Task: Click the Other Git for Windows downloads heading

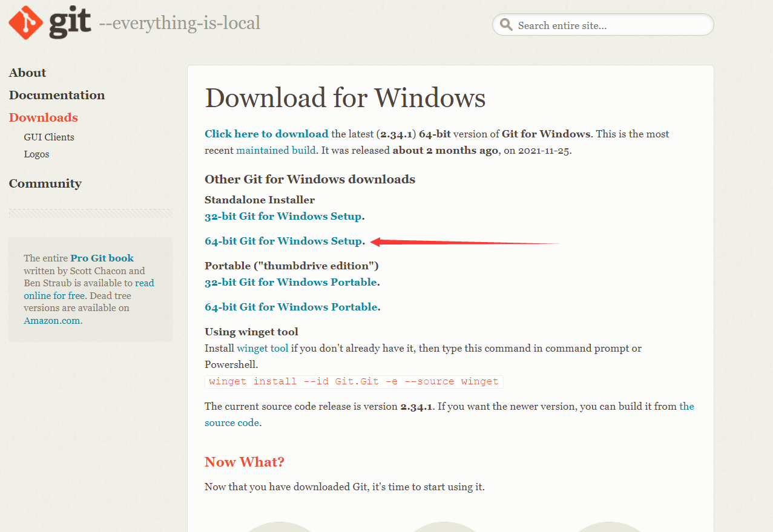Action: pos(310,179)
